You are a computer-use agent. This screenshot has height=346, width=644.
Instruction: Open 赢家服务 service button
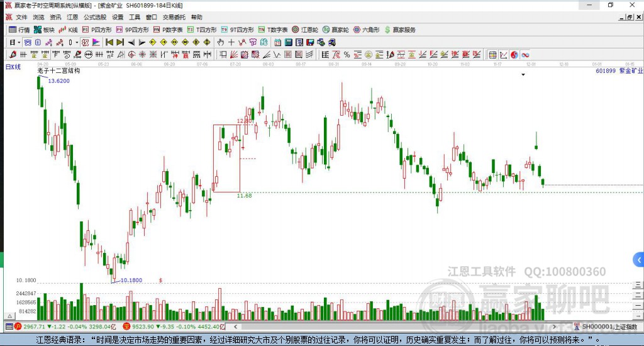400,30
